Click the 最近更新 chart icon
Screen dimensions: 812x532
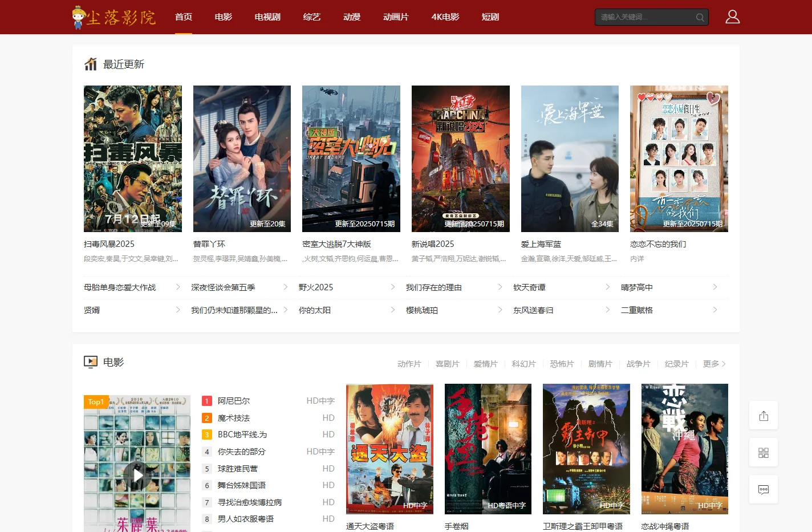tap(91, 64)
